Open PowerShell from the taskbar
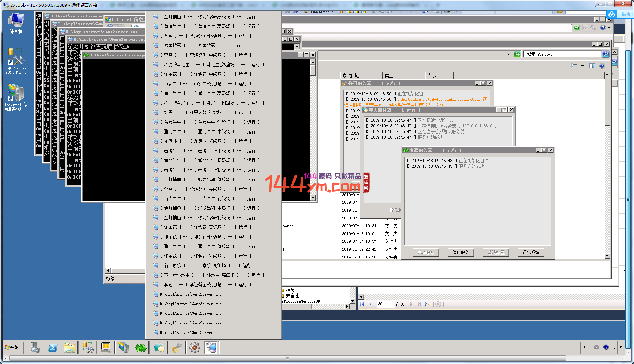This screenshot has width=634, height=364. [53, 348]
